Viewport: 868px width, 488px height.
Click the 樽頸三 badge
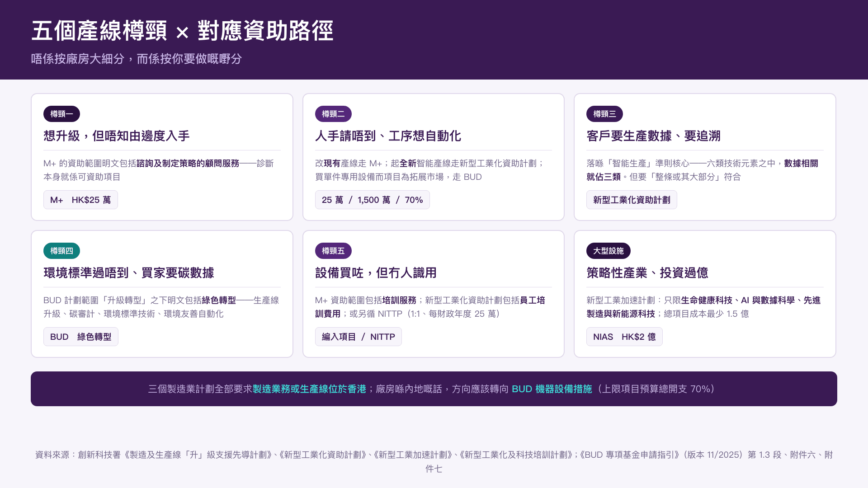[x=604, y=114]
